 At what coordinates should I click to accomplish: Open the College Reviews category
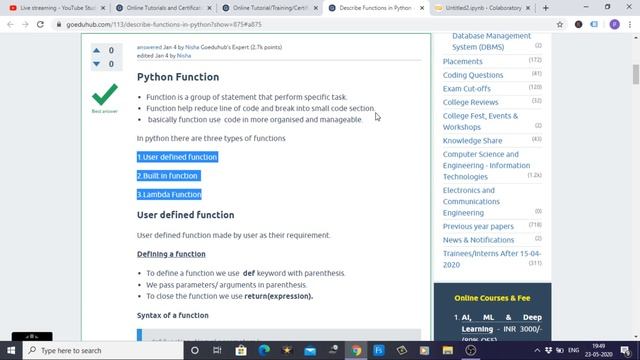pos(470,102)
